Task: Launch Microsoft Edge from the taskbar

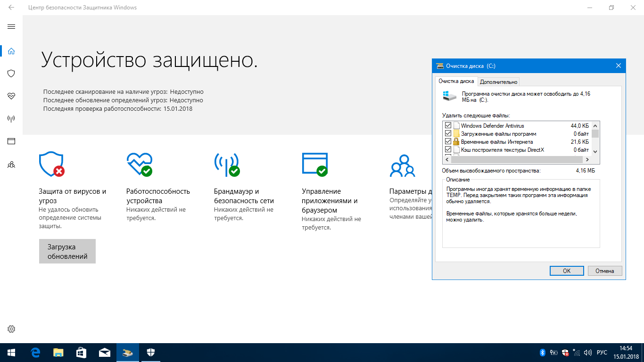Action: 35,353
